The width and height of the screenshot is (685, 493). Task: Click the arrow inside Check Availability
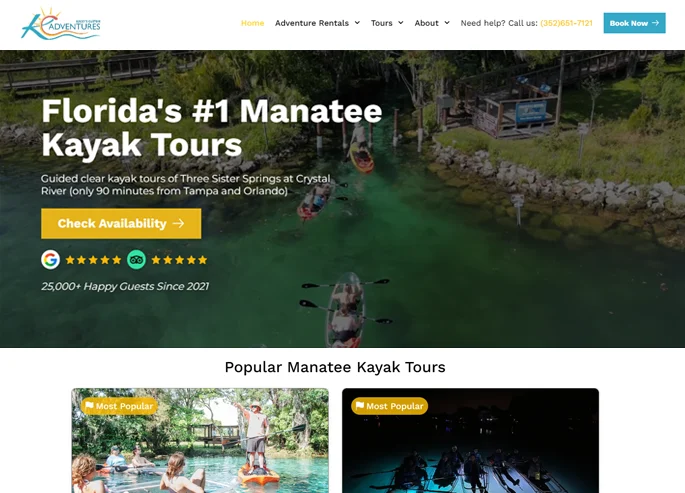tap(178, 223)
